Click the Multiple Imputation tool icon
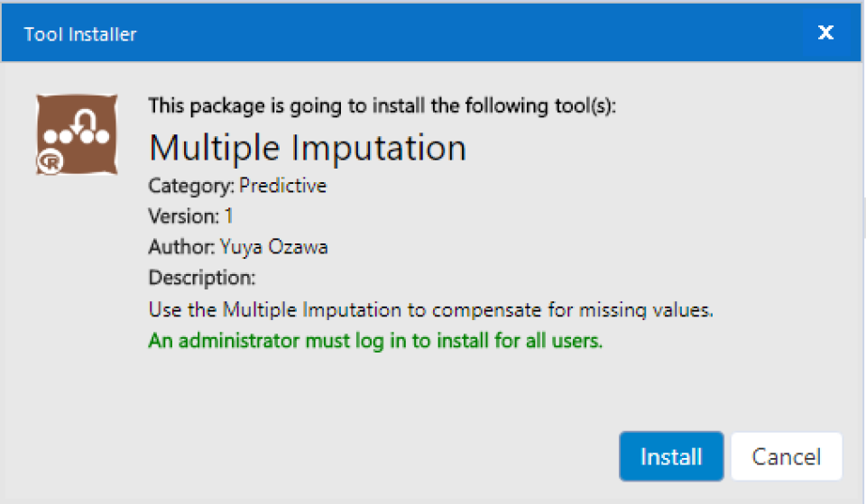Screen dimensions: 866x504 [x=75, y=133]
